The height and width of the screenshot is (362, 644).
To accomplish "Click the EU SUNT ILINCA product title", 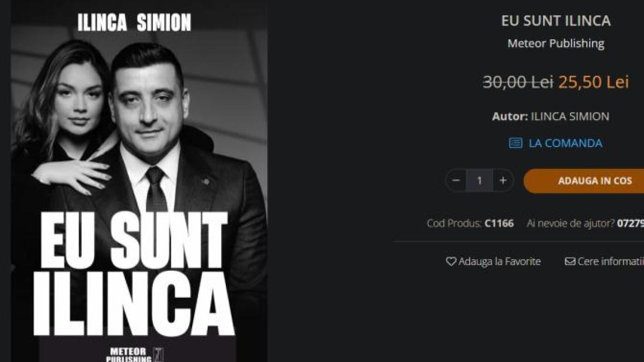I will coord(556,21).
